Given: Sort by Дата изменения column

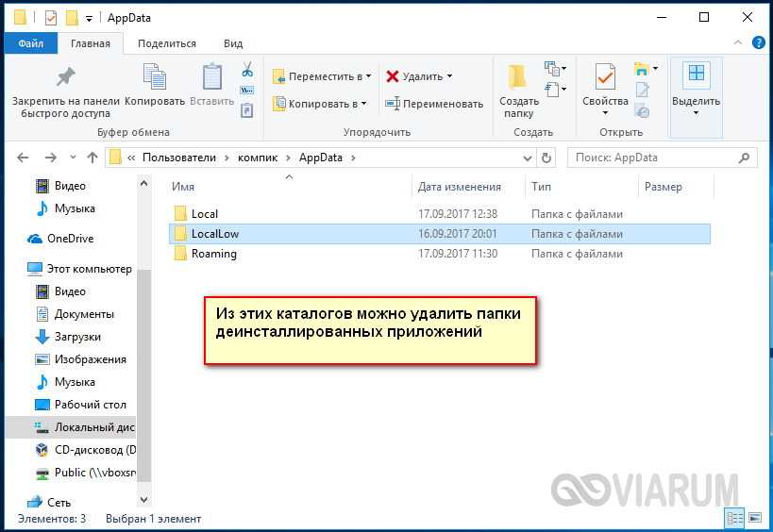Looking at the screenshot, I should tap(459, 187).
